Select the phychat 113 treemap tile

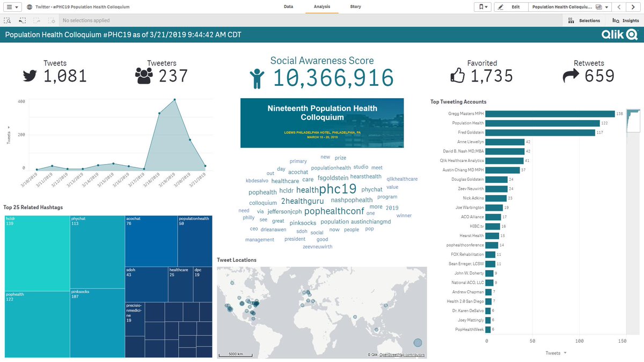pos(97,252)
